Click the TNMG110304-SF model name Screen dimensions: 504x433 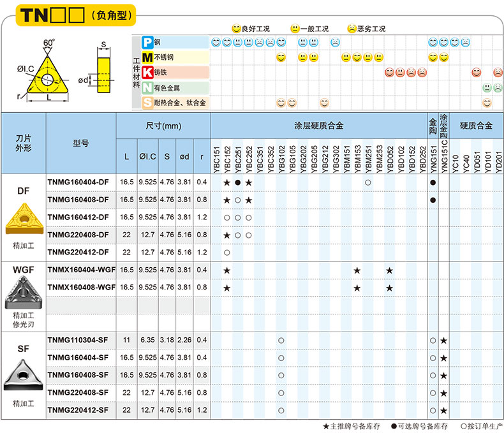pyautogui.click(x=78, y=341)
